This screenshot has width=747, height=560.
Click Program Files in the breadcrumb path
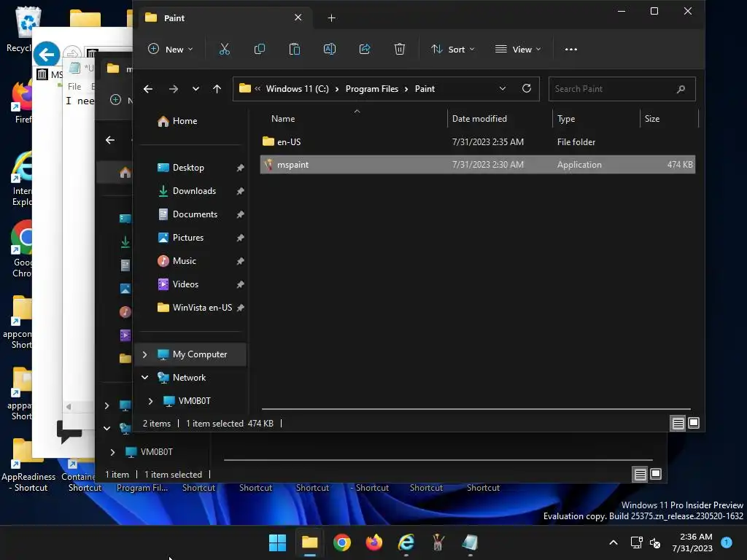(x=371, y=89)
